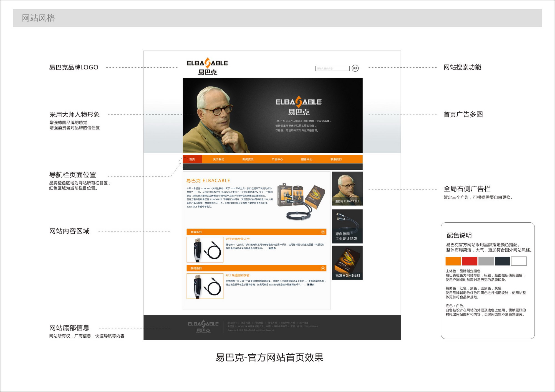
Task: Open the 产品中心 nav tab
Action: [x=277, y=159]
